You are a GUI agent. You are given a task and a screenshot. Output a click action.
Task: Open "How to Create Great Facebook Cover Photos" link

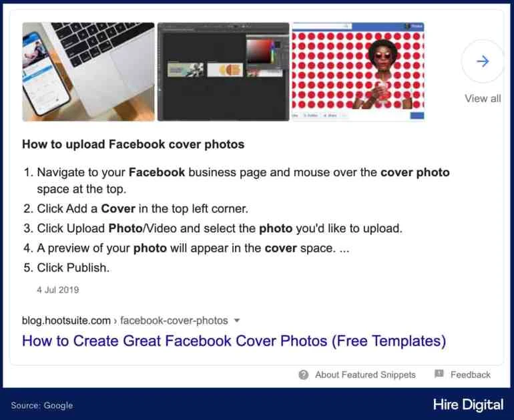[234, 341]
